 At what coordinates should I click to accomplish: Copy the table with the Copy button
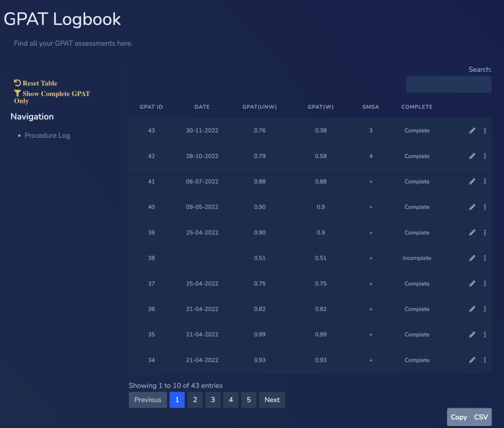click(459, 417)
